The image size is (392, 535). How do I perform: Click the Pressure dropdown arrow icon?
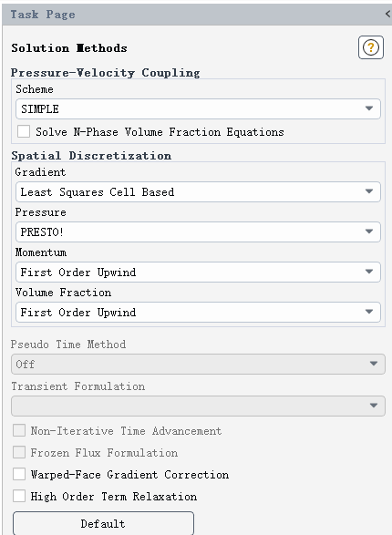(369, 231)
